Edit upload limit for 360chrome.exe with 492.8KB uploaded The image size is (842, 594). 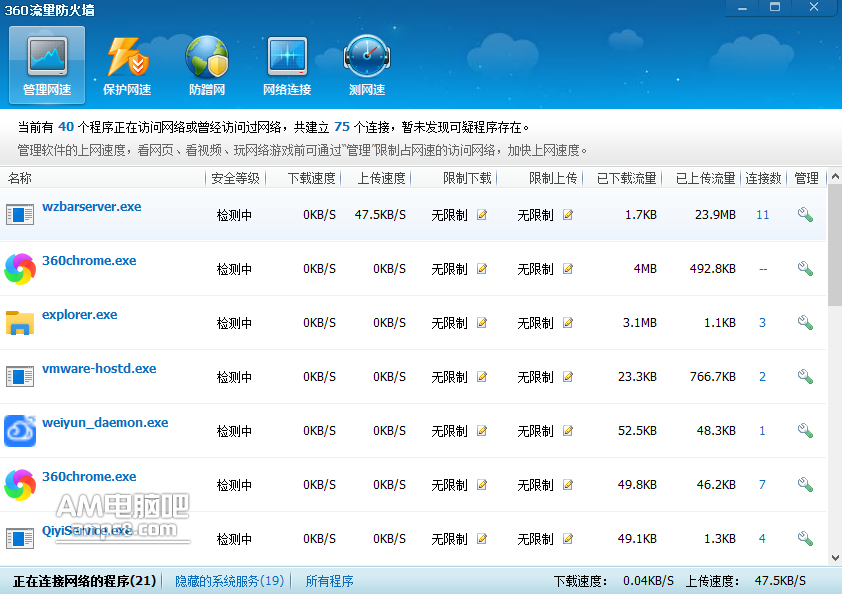click(x=568, y=269)
